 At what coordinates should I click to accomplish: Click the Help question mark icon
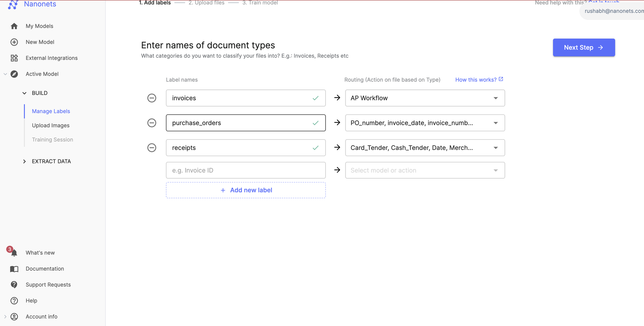tap(14, 300)
